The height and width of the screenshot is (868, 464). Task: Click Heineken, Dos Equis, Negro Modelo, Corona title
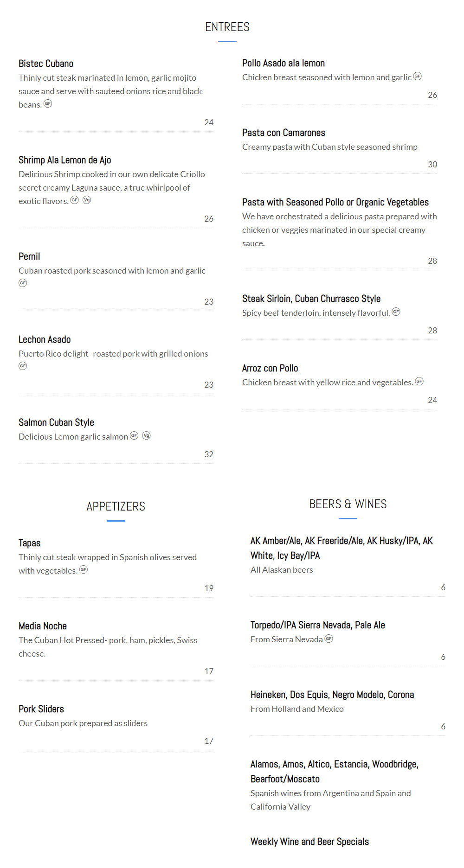(332, 695)
